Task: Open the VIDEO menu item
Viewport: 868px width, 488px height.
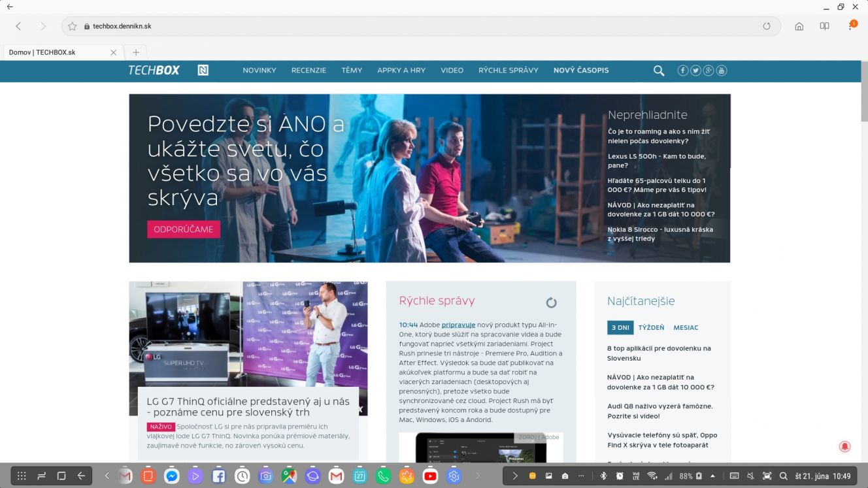Action: click(x=452, y=71)
